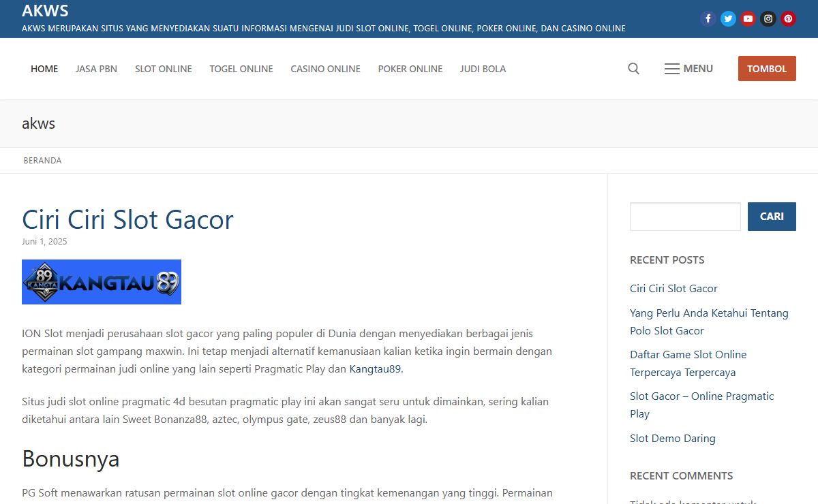Open CASINO ONLINE menu item

(x=326, y=69)
